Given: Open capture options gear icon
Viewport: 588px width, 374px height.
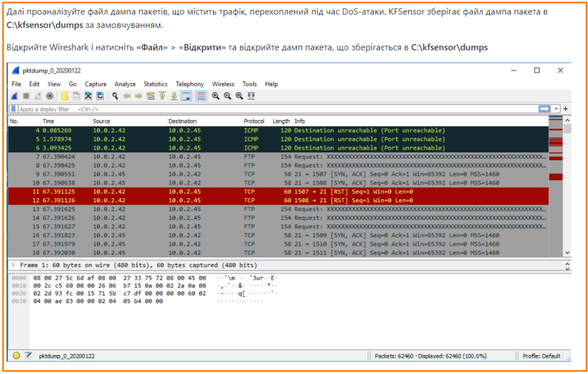Looking at the screenshot, I should 49,96.
